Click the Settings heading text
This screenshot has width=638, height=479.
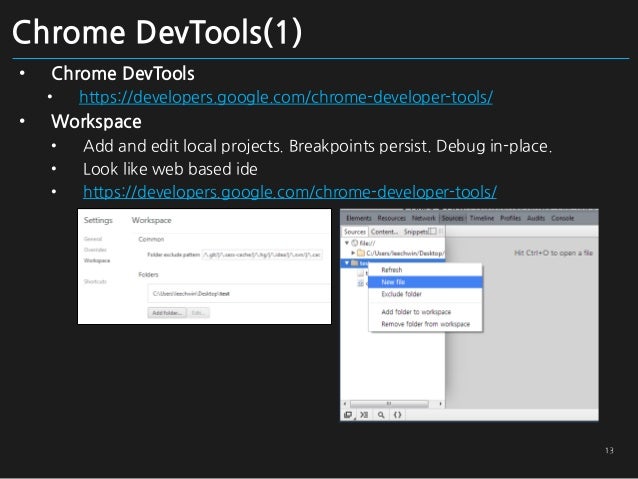click(98, 220)
